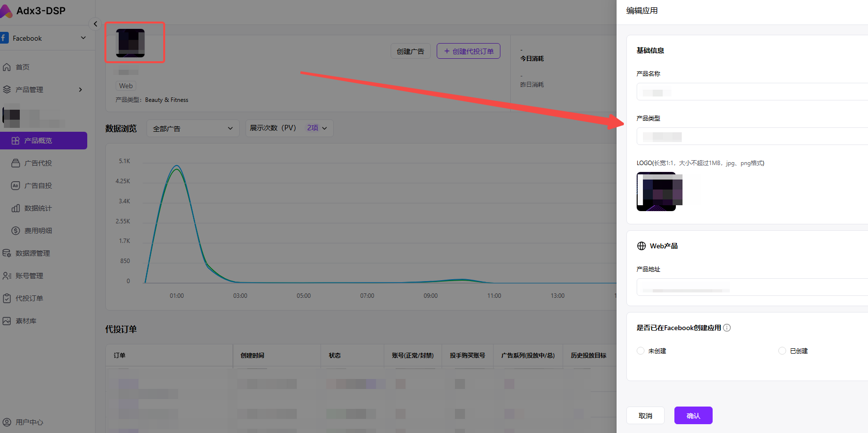The image size is (868, 433).
Task: Click the 数据源管理 icon
Action: click(x=7, y=253)
